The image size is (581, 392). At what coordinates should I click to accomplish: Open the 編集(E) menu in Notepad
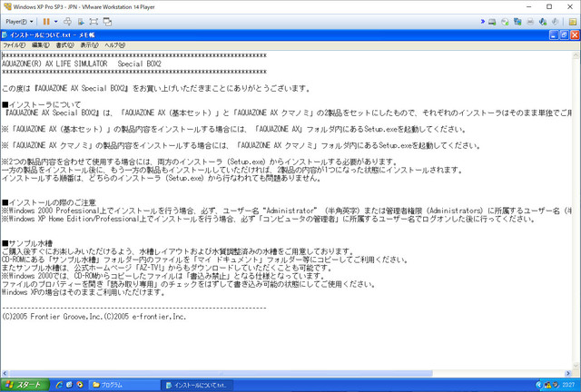tap(40, 44)
